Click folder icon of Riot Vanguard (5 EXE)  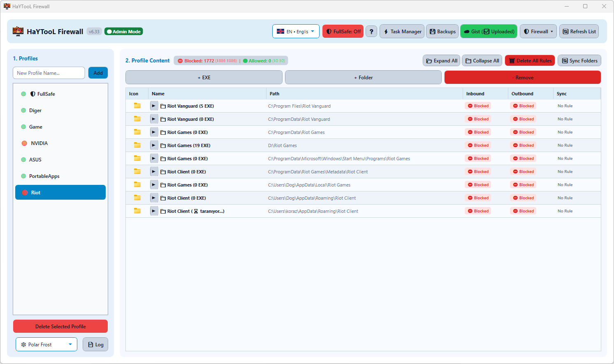pyautogui.click(x=137, y=106)
